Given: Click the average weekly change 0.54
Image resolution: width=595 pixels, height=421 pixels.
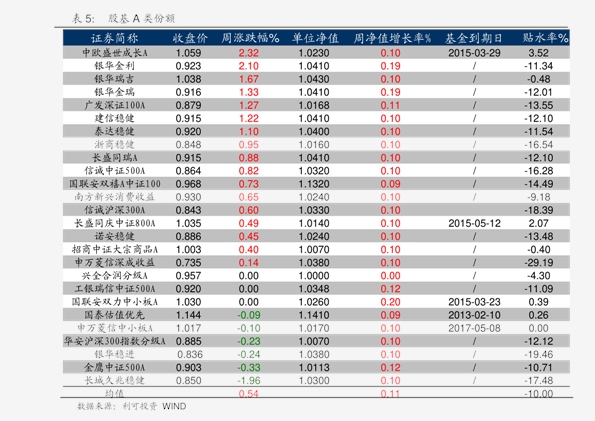Looking at the screenshot, I should (249, 393).
